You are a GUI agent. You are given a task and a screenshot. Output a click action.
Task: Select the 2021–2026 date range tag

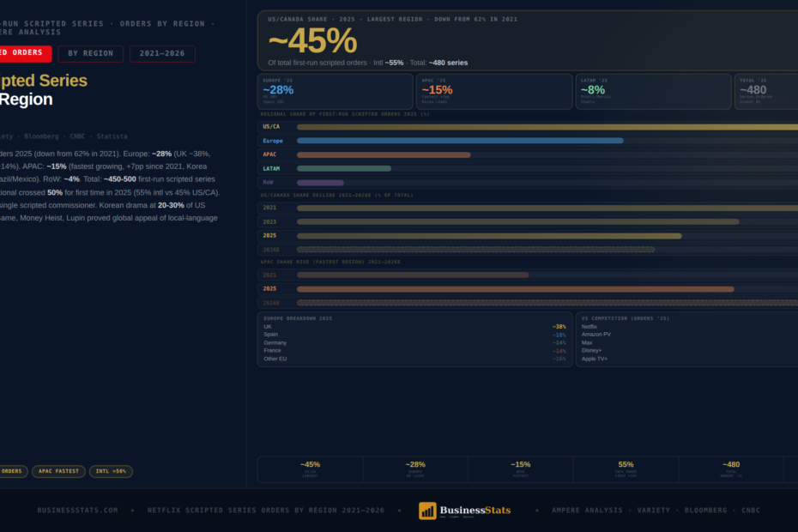pos(162,53)
